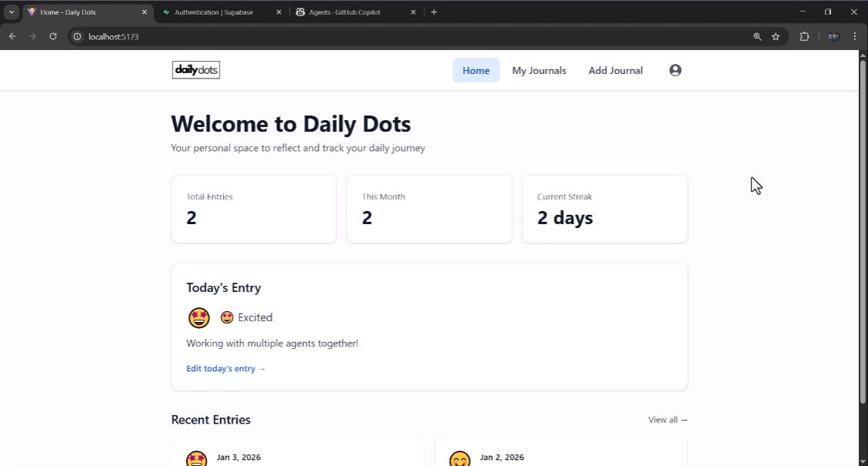Click the star-struck emoji in Today's Entry

coord(199,317)
